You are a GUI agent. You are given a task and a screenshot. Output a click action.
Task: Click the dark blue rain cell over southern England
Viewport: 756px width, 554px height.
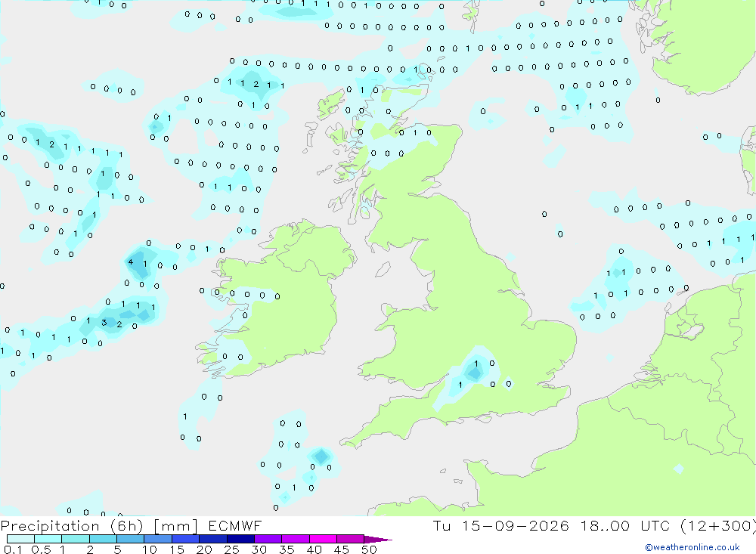(475, 373)
